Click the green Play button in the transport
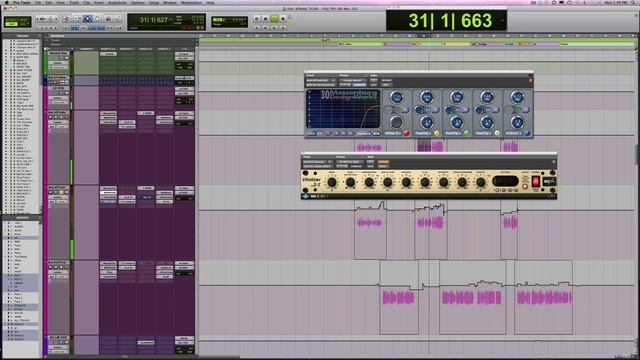The width and height of the screenshot is (640, 360). pos(274,19)
